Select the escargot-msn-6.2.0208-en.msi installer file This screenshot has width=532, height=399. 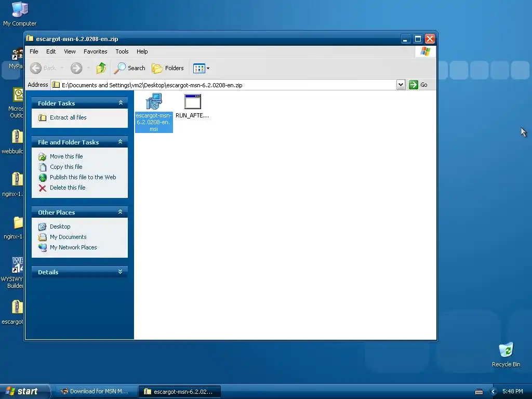[x=154, y=113]
